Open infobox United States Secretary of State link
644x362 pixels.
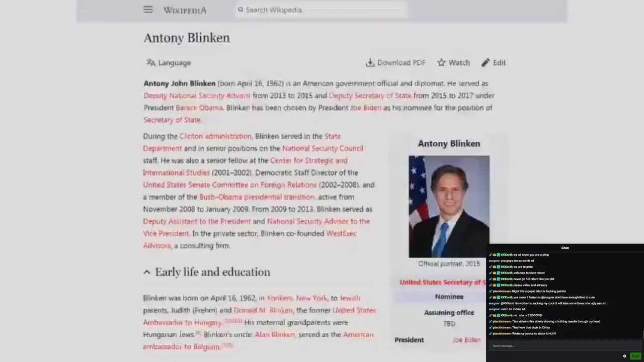coord(443,283)
